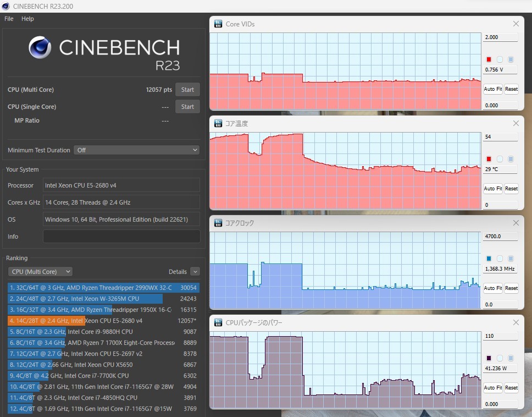Viewport: 532px width, 417px height.
Task: Select the Xeon E5-2697 v2 ranking row
Action: [x=103, y=354]
